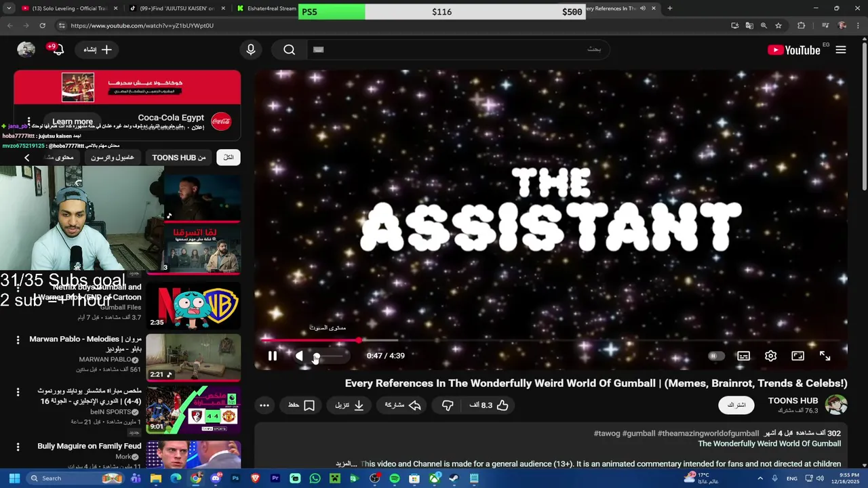This screenshot has height=488, width=868.
Task: Click the search magnifier button
Action: 290,49
